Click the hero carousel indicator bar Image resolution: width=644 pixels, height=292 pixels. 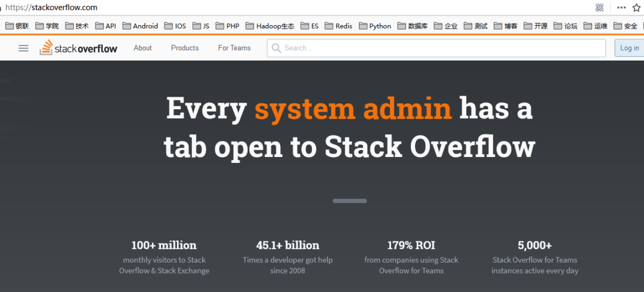point(349,201)
